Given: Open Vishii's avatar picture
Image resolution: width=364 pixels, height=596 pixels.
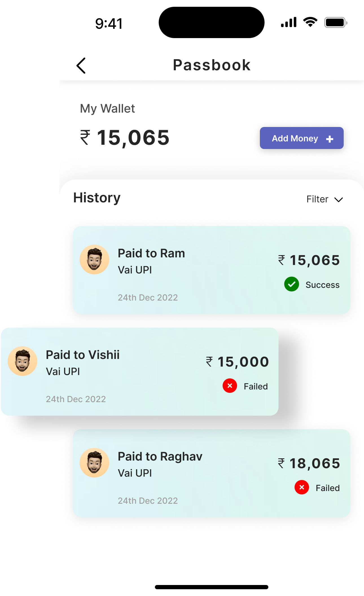Looking at the screenshot, I should pos(22,361).
